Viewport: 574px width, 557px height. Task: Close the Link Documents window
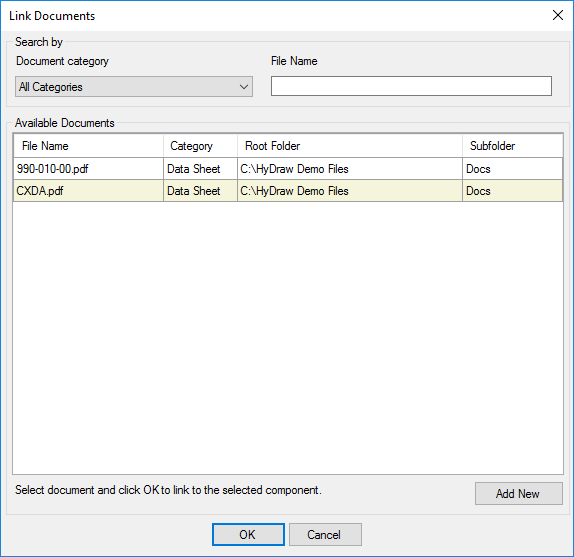tap(558, 15)
